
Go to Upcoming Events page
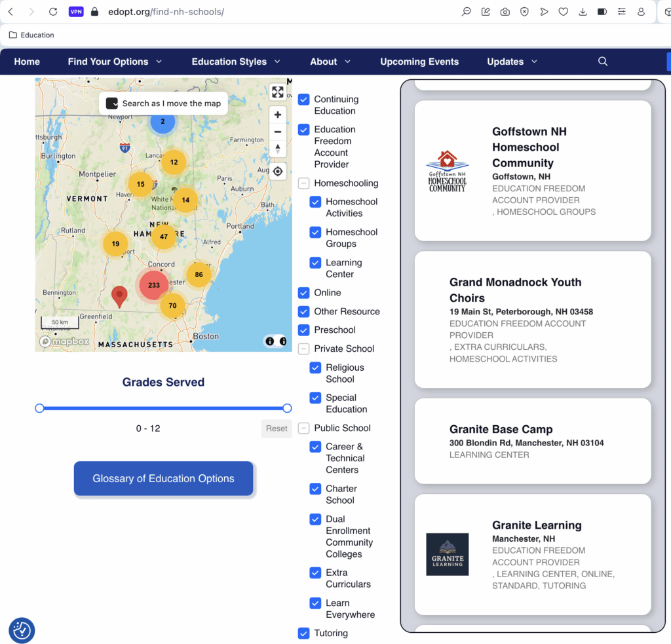[x=419, y=62]
